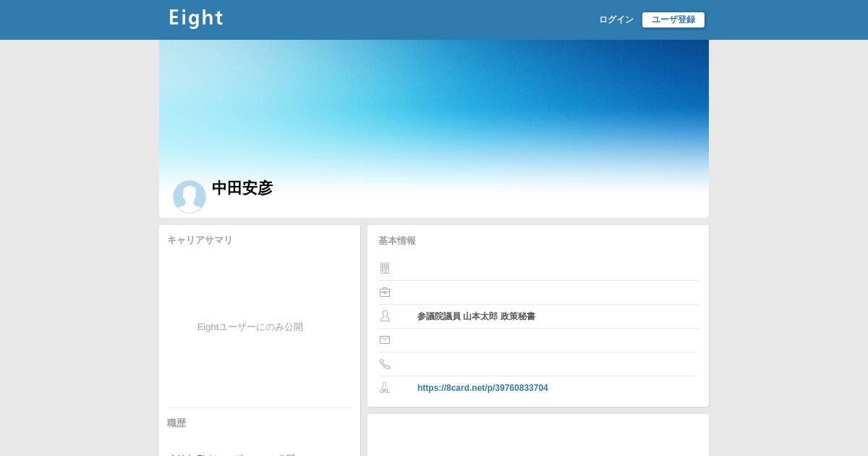
Task: Click the ユーザ登録 button
Action: point(673,20)
